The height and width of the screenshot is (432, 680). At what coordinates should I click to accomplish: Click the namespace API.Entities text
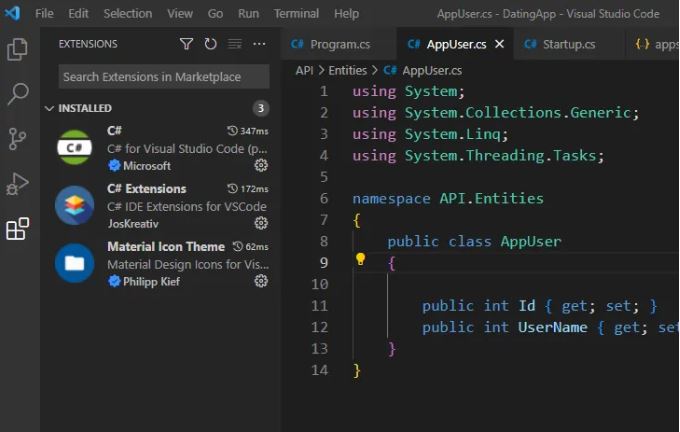[491, 198]
